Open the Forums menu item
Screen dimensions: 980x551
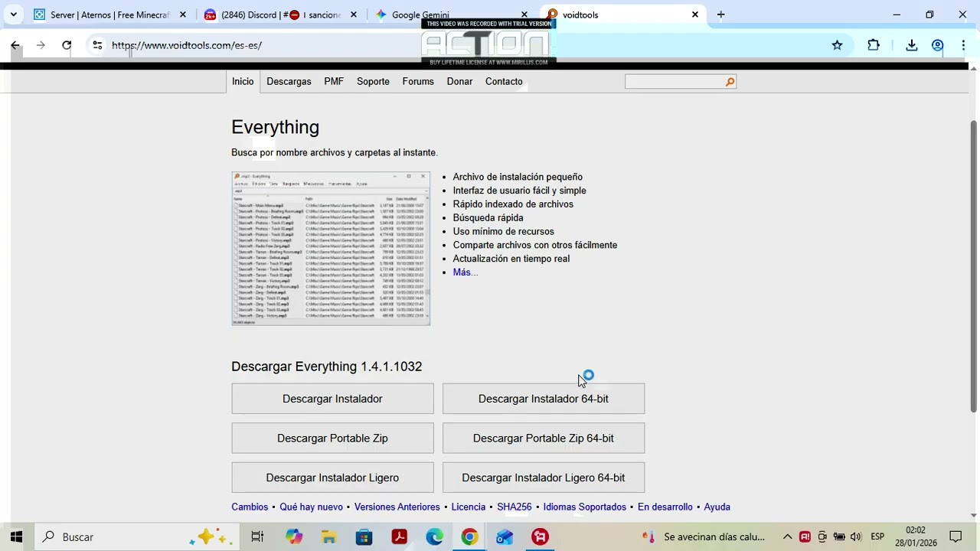click(418, 81)
